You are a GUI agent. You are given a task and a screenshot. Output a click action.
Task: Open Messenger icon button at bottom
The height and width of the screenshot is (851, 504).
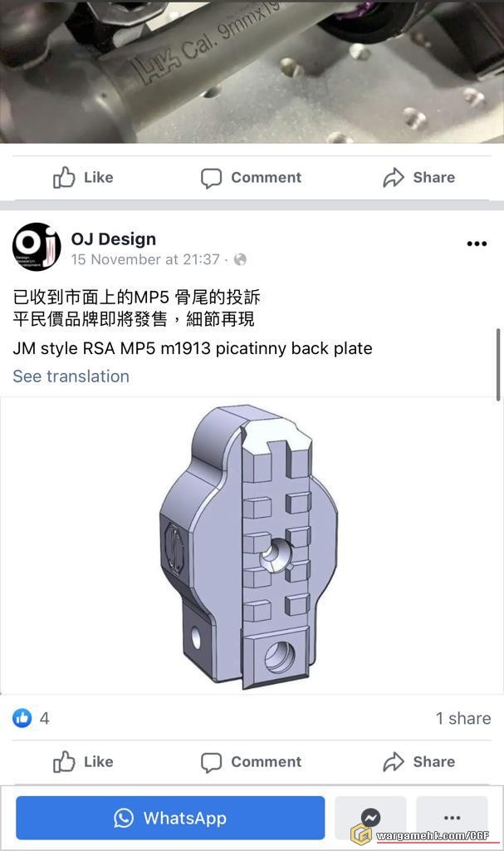coord(370,818)
